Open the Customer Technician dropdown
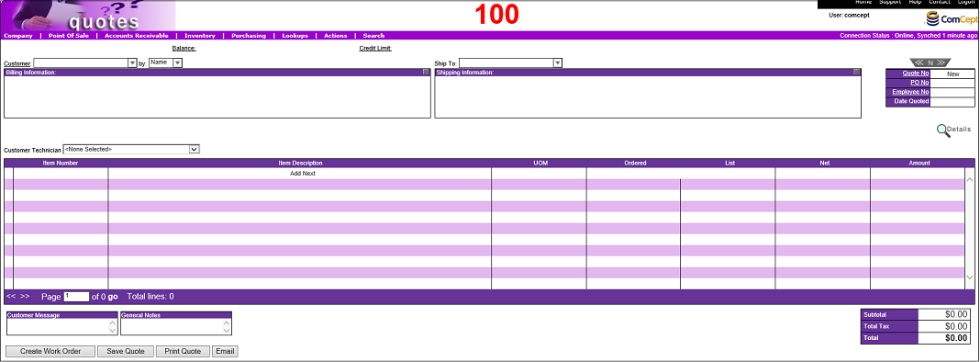 pos(195,149)
